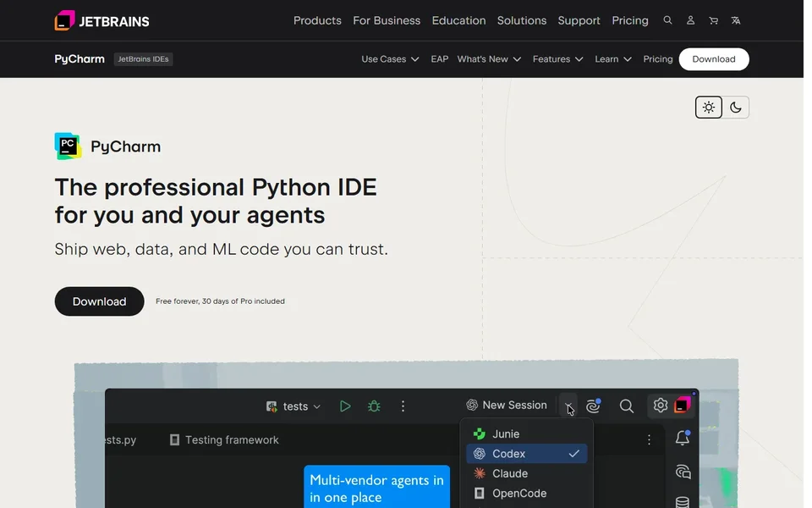This screenshot has height=508, width=812.
Task: Expand the Use Cases dropdown
Action: point(390,59)
